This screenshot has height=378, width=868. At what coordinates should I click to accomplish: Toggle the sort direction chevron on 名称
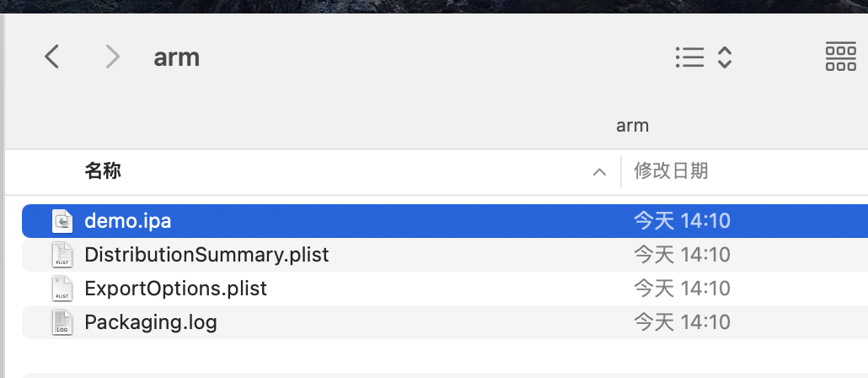[x=599, y=172]
